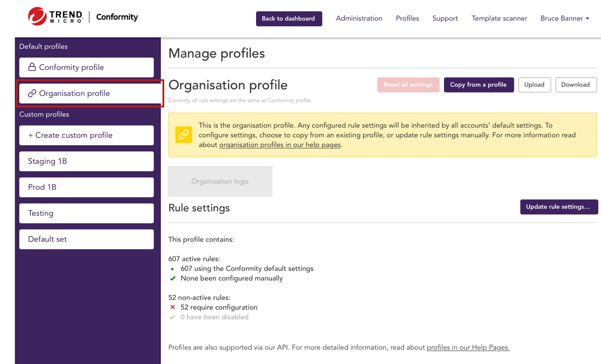Open the Staging 1B profile
Screen dimensions: 601x364
[x=86, y=161]
